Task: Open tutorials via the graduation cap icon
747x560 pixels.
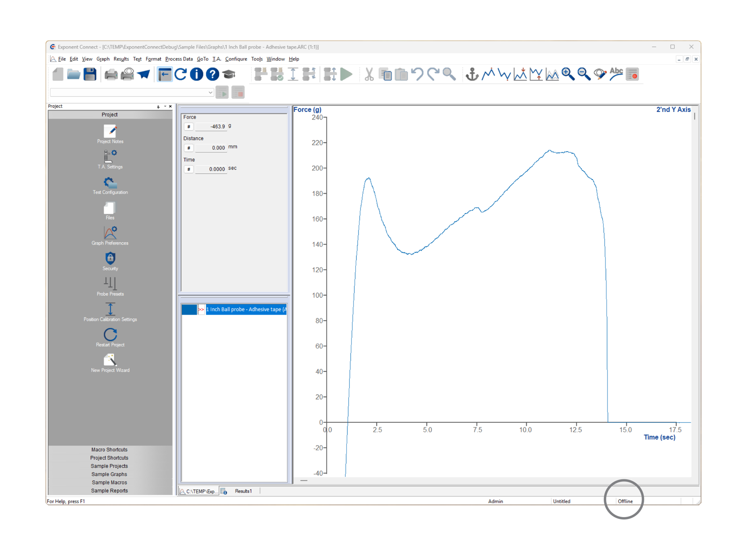Action: pos(229,74)
